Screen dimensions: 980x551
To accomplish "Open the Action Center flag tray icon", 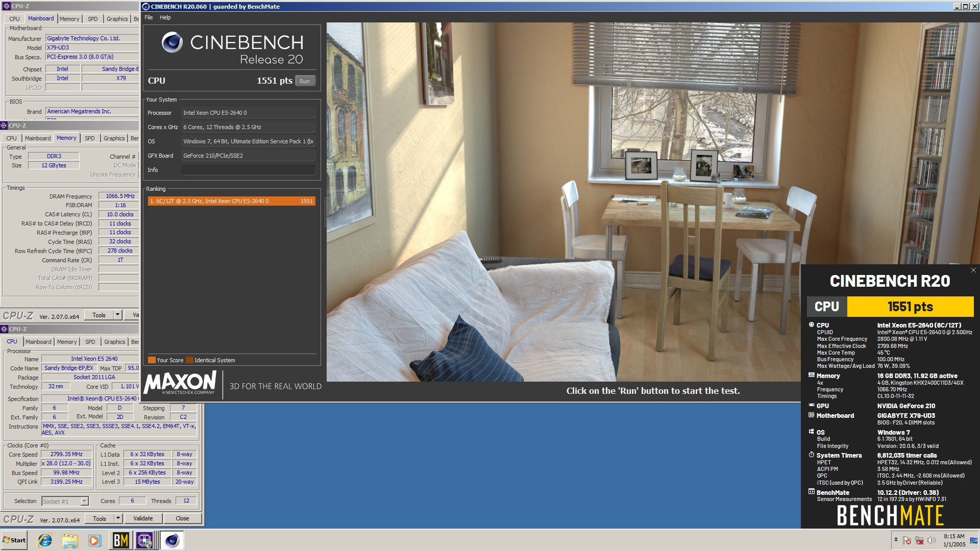I will [x=907, y=540].
